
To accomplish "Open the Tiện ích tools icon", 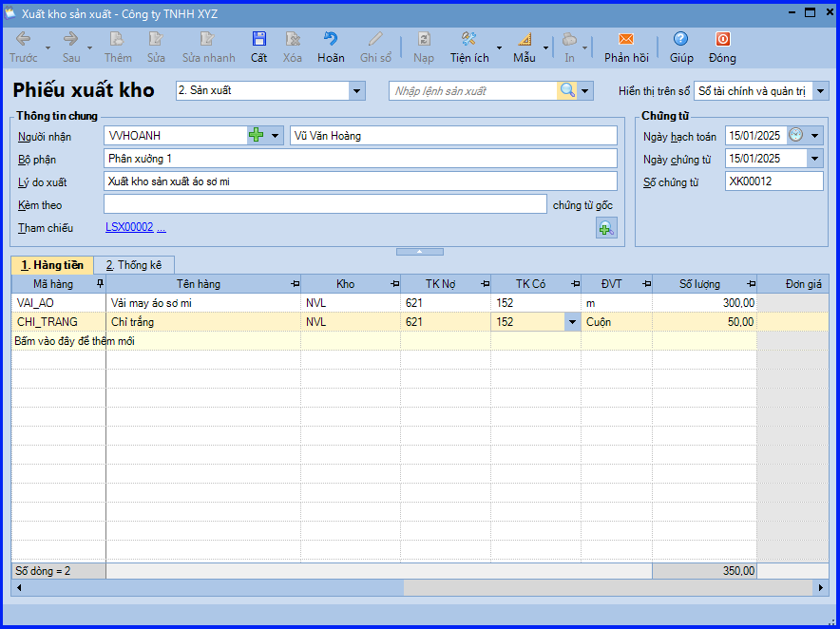I will click(469, 39).
